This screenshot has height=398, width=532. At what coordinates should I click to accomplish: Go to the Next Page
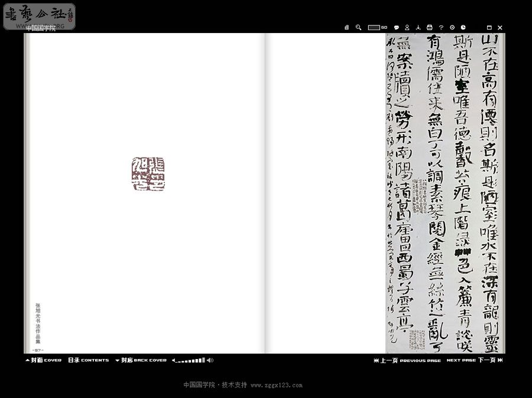pyautogui.click(x=474, y=360)
